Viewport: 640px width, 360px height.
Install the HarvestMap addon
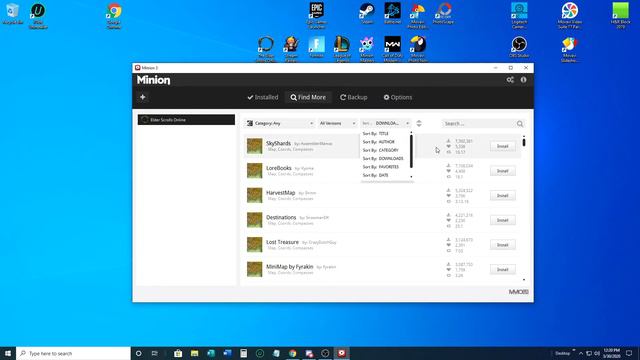(502, 196)
